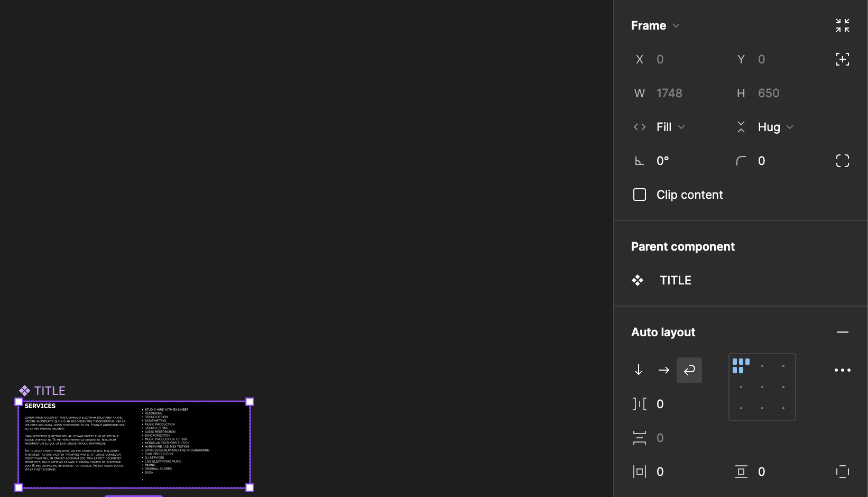868x497 pixels.
Task: Enable the Clip content checkbox
Action: click(x=640, y=195)
